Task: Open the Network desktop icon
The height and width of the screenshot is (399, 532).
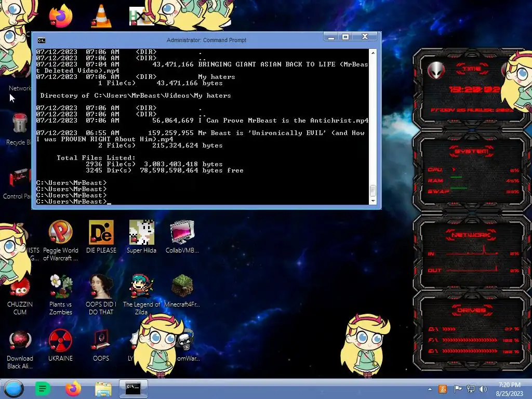Action: click(20, 88)
